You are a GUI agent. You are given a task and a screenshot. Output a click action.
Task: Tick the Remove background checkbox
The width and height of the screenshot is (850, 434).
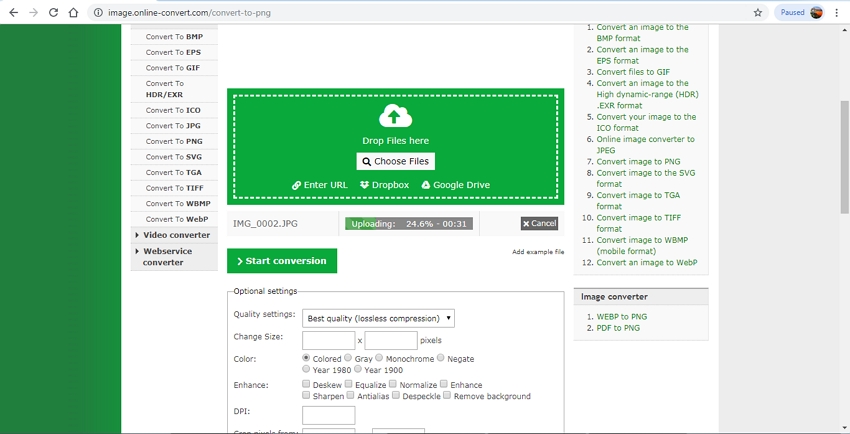click(447, 396)
